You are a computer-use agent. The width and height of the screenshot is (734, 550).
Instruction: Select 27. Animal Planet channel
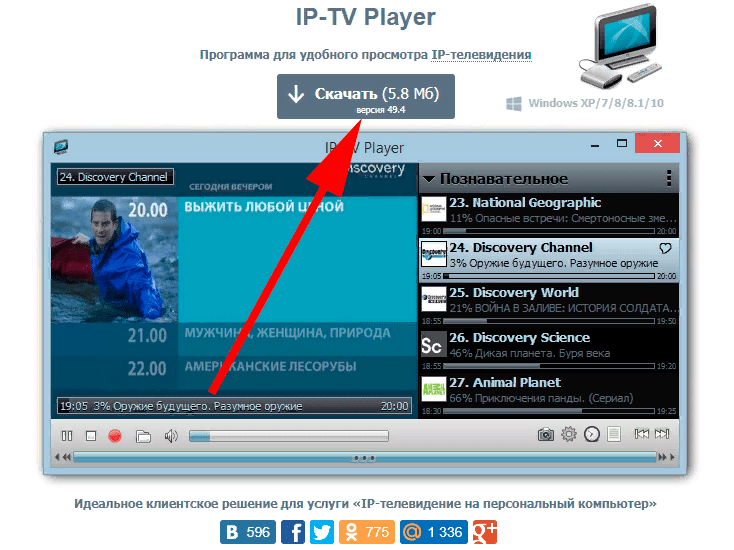click(549, 395)
